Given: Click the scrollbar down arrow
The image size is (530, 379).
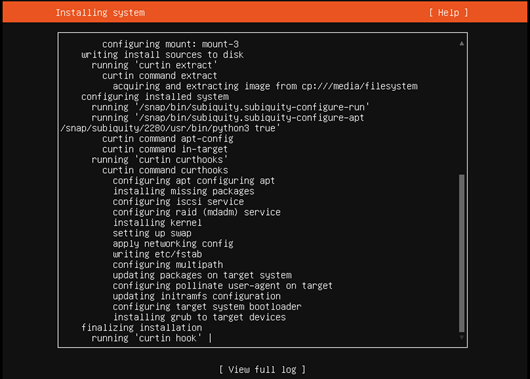Looking at the screenshot, I should click(x=461, y=337).
